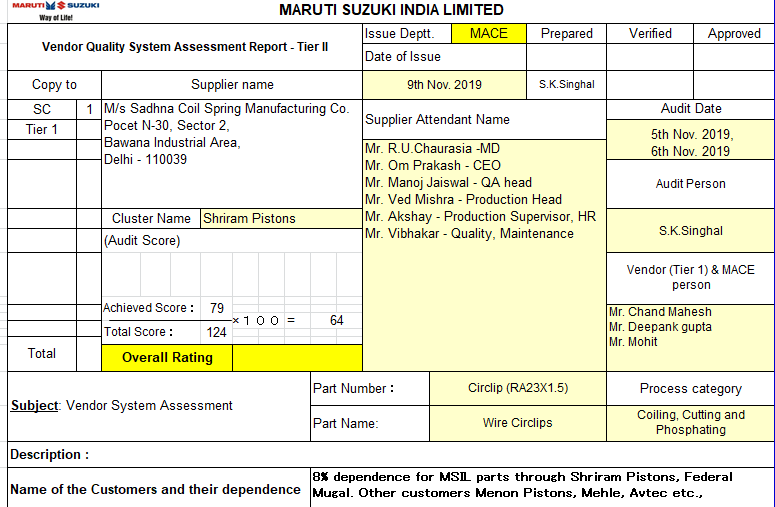The width and height of the screenshot is (775, 507).
Task: Click the yellow 'Overall Rating' cell
Action: (167, 358)
